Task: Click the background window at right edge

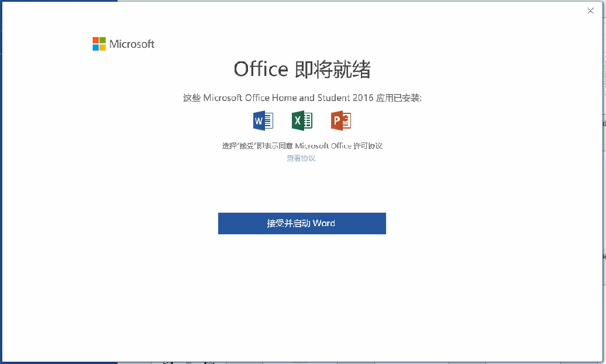Action: [604, 175]
